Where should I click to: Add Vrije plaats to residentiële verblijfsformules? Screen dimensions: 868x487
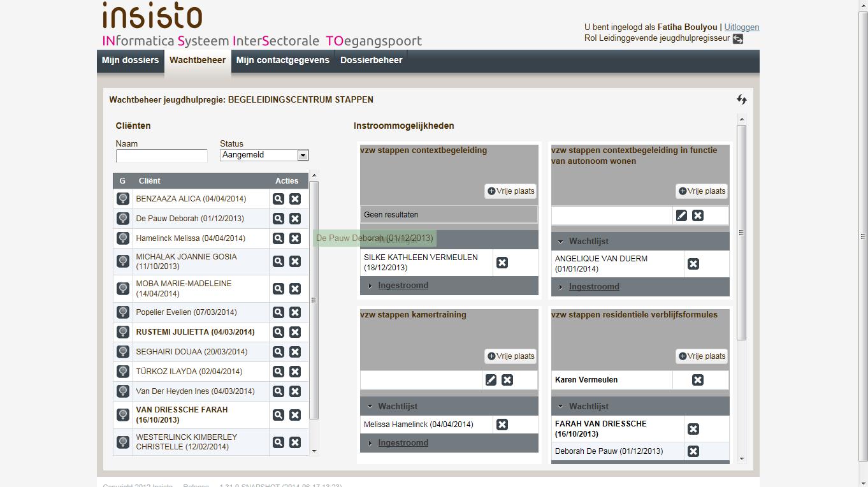point(702,356)
